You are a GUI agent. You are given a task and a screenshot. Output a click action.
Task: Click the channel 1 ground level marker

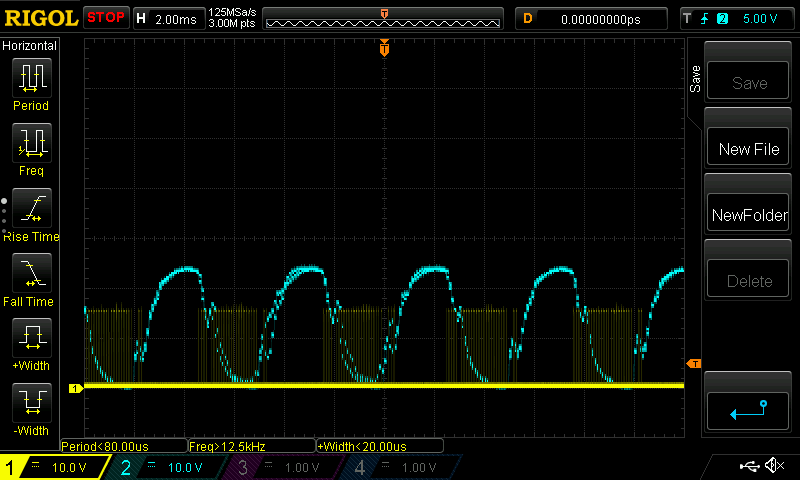coord(76,389)
